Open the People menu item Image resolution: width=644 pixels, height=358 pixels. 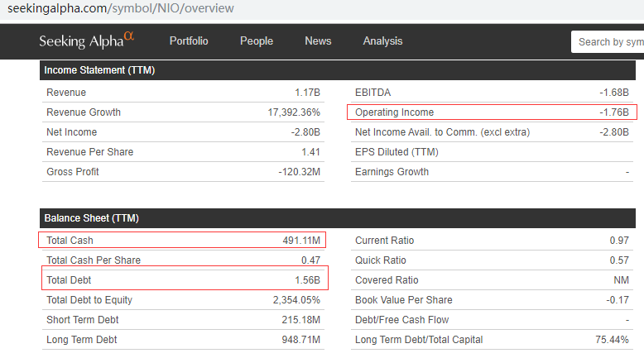tap(257, 41)
